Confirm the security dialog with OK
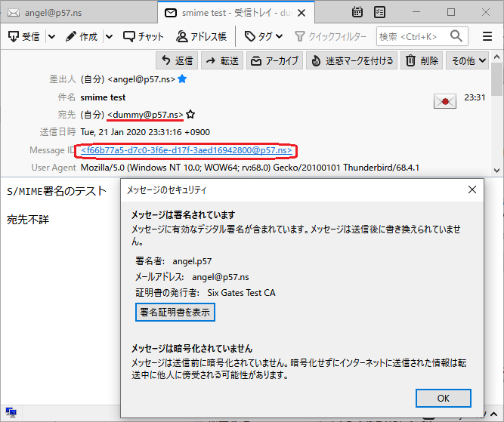This screenshot has width=504, height=422. (444, 399)
